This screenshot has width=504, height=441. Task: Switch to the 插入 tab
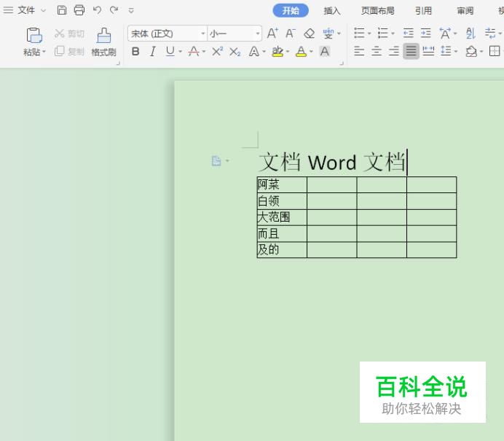tap(332, 10)
